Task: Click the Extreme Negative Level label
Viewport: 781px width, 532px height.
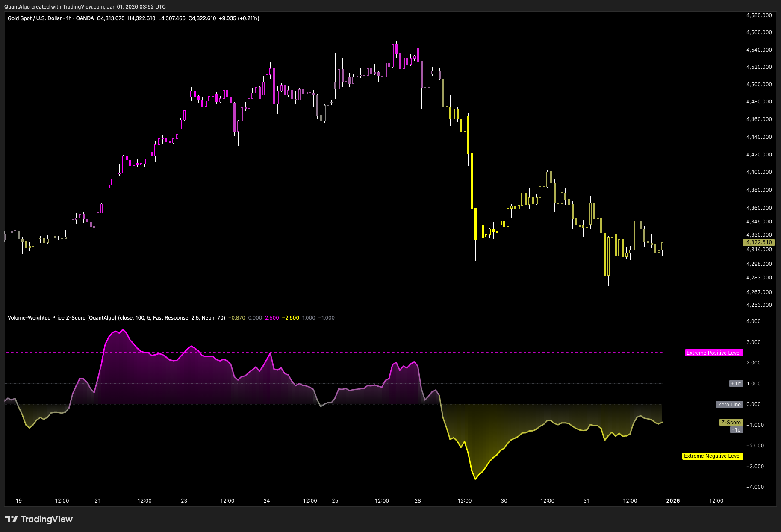Action: pos(712,456)
